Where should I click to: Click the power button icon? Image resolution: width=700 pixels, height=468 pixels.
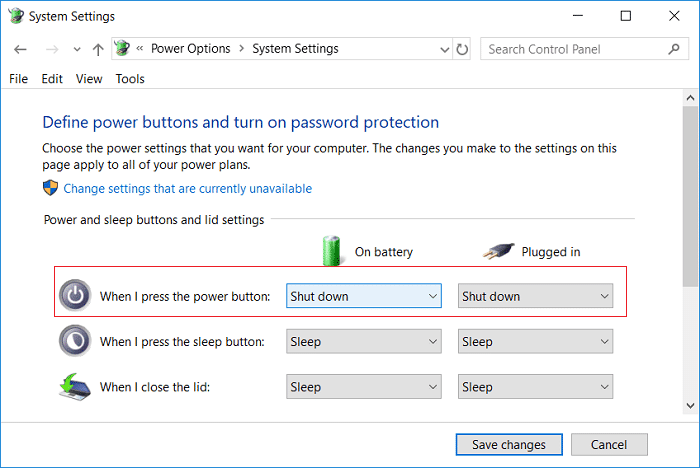75,295
